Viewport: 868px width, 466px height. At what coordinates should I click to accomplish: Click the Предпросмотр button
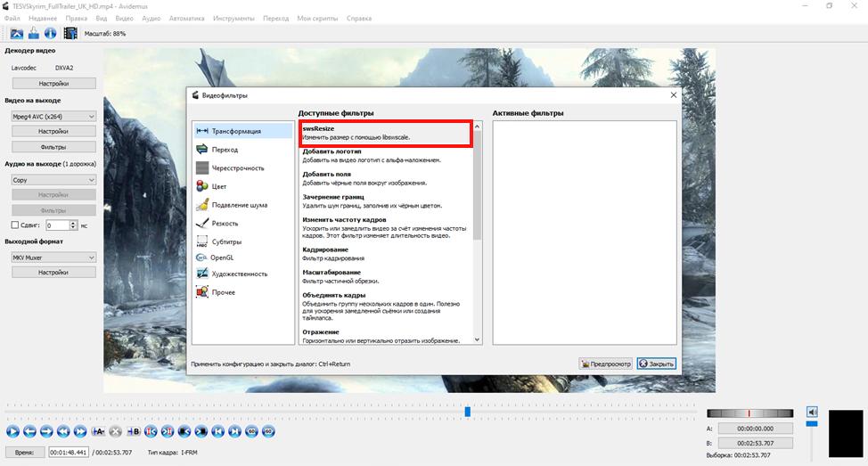[606, 364]
